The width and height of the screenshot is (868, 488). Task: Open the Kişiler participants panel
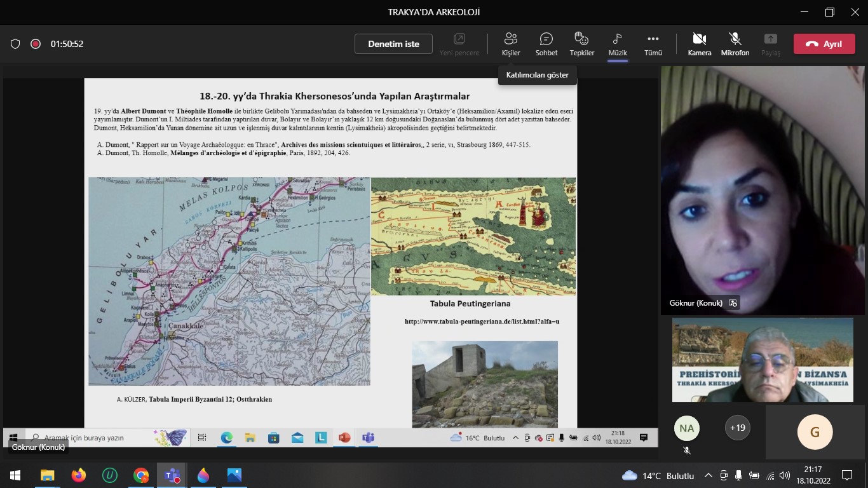click(x=511, y=44)
